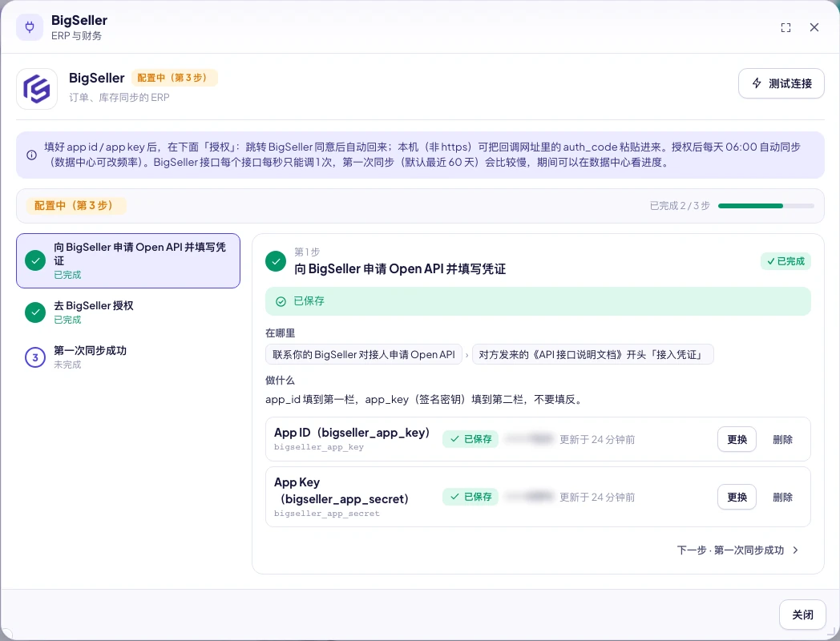The width and height of the screenshot is (840, 641).
Task: Click the green check beside 第1步 heading
Action: pyautogui.click(x=276, y=261)
